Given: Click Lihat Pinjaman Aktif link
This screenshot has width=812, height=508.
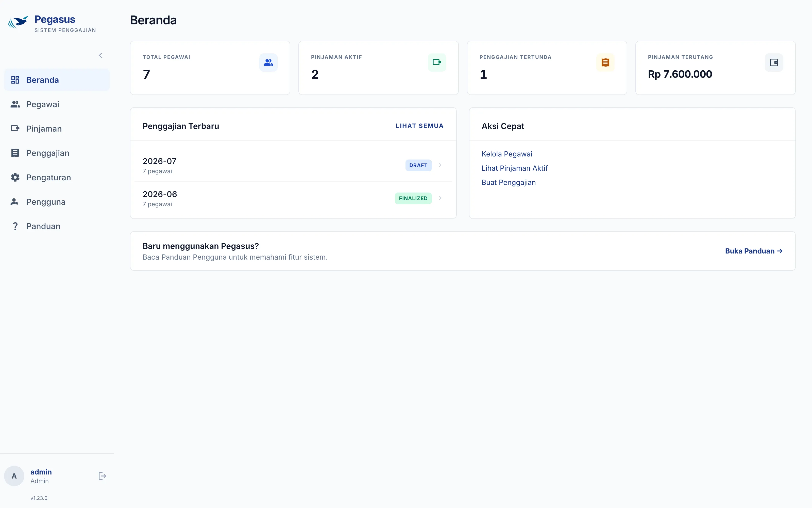Looking at the screenshot, I should point(514,168).
